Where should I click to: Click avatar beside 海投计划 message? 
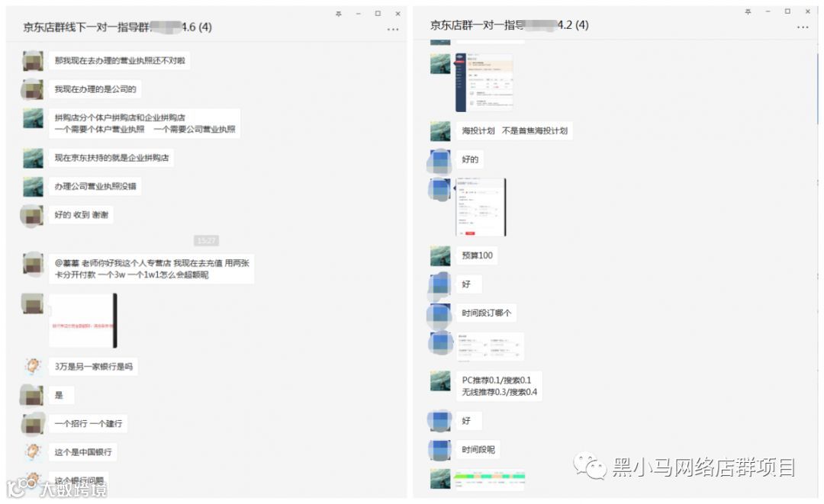pyautogui.click(x=440, y=130)
